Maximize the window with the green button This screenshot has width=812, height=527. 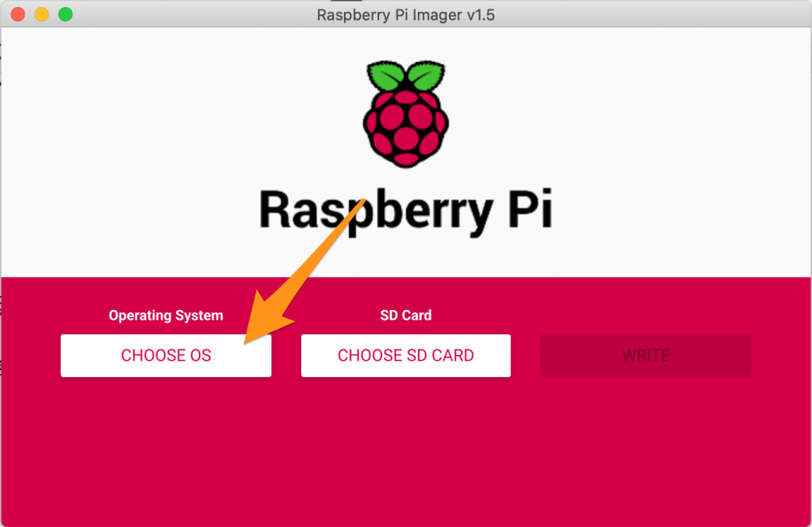66,14
